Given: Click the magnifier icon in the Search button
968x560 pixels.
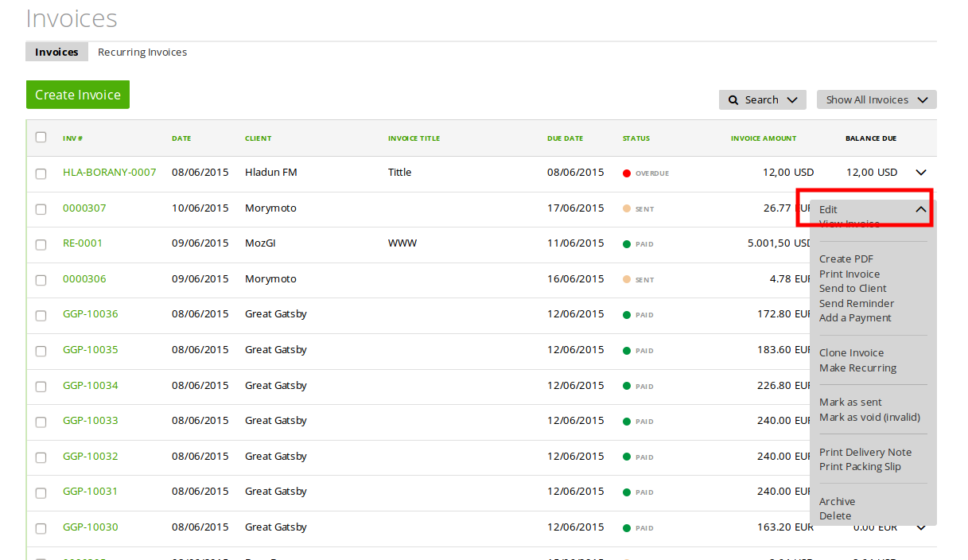Looking at the screenshot, I should pos(733,100).
